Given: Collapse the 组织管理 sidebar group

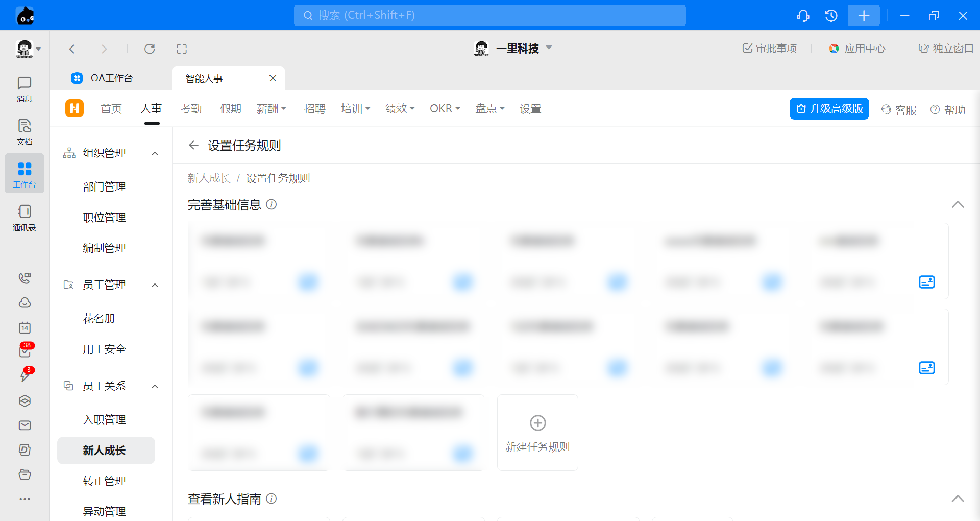Looking at the screenshot, I should (155, 153).
